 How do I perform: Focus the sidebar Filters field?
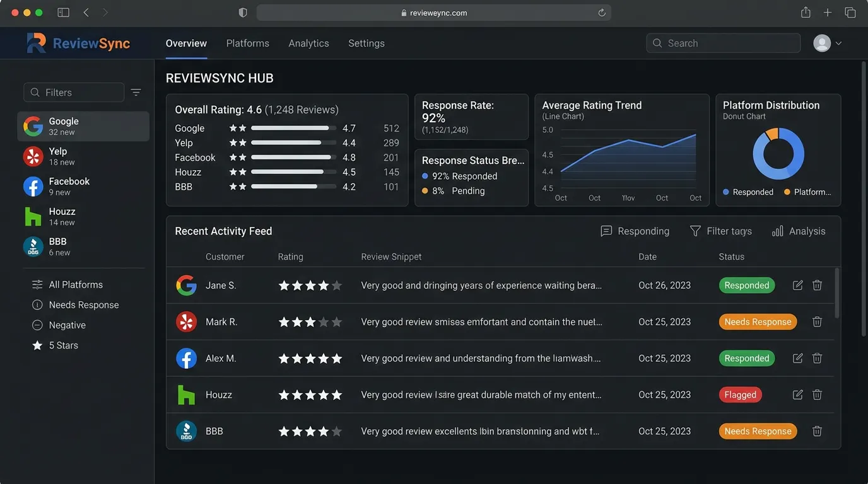[74, 92]
